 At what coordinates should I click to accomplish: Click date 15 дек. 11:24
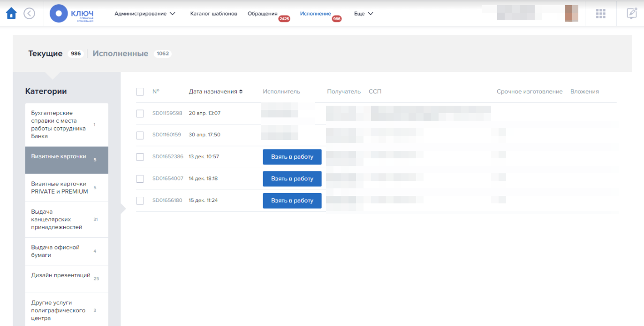(x=203, y=201)
